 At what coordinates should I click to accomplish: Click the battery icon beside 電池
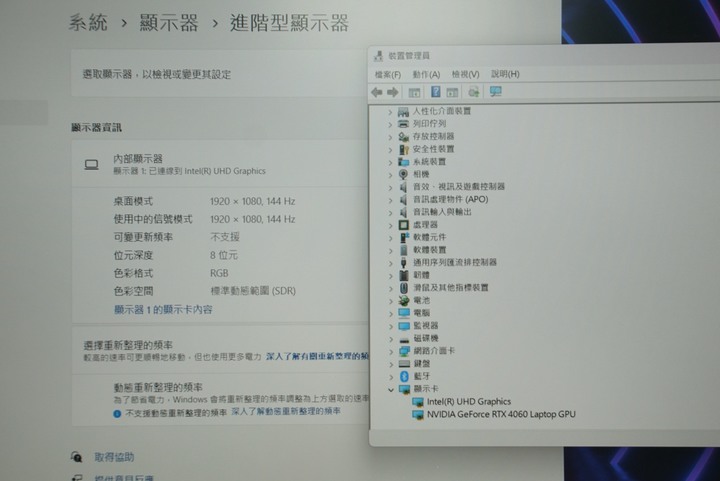(x=404, y=301)
